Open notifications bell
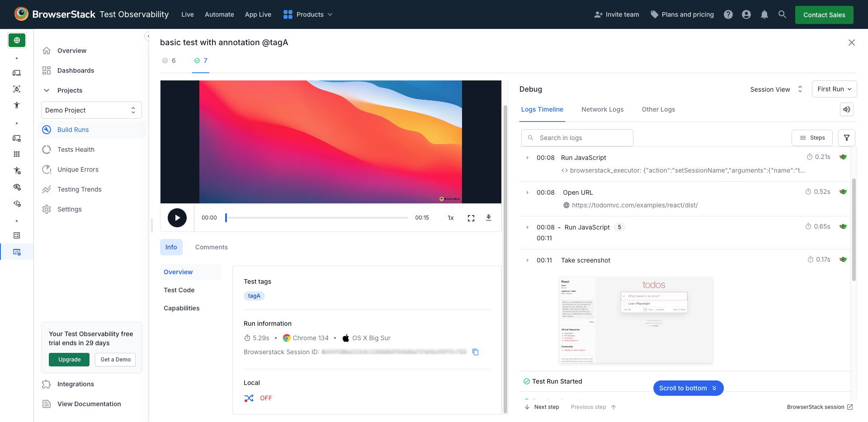 point(764,14)
